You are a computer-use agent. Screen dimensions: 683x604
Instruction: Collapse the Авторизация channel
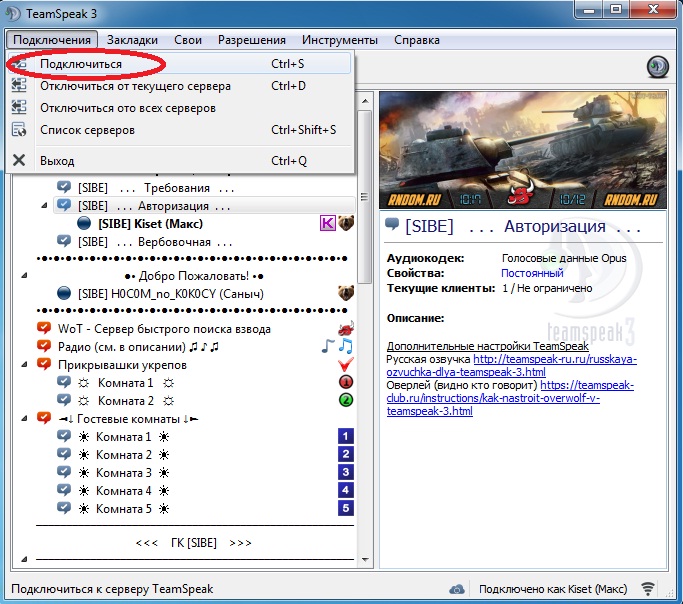44,205
